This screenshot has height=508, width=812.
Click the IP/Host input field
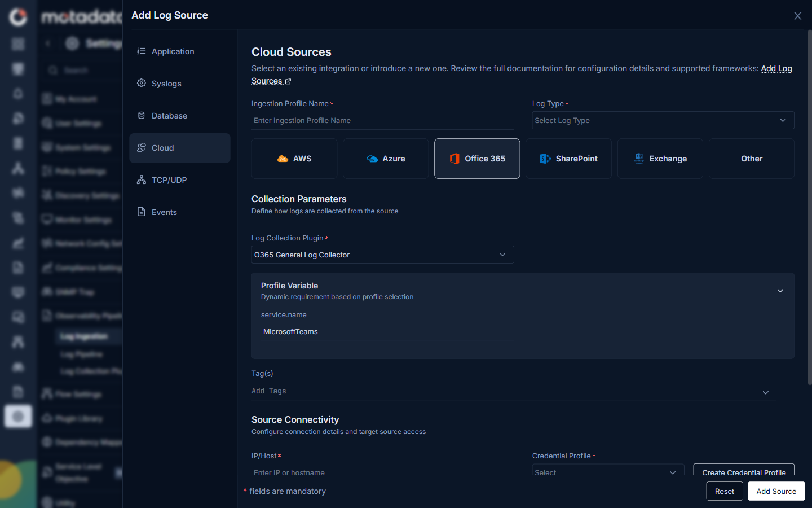(x=382, y=471)
